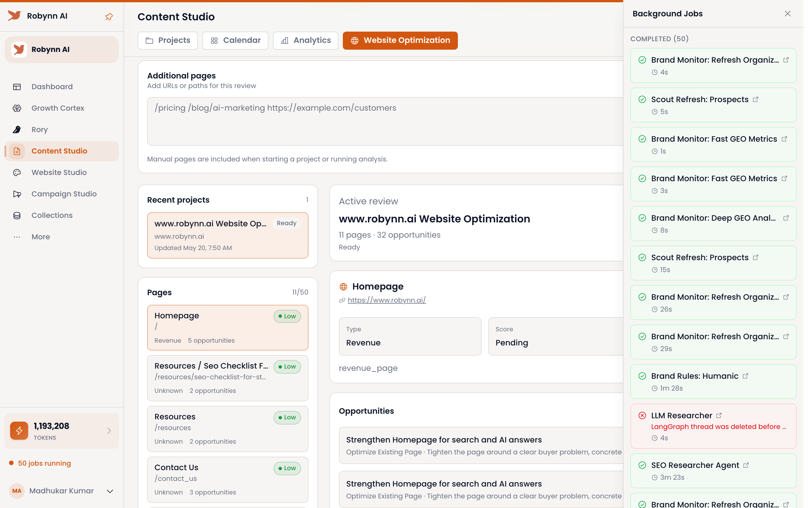812x508 pixels.
Task: Select the Homepage page card
Action: click(228, 328)
